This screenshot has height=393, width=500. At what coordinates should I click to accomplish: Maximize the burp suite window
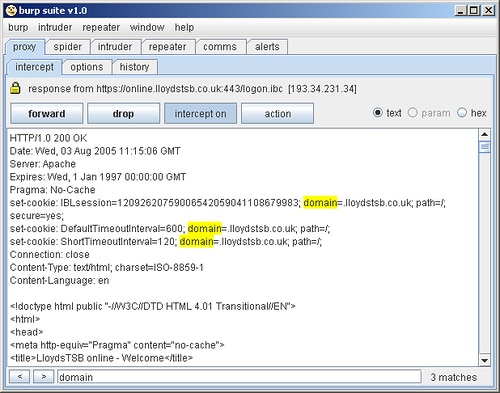(474, 11)
